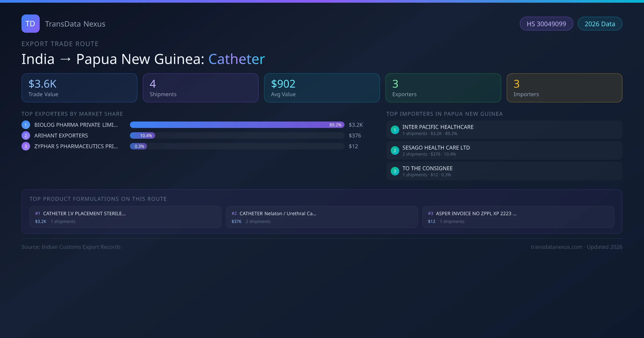Click green rank 3 badge for TO THE CONSIGNEE

click(x=395, y=171)
